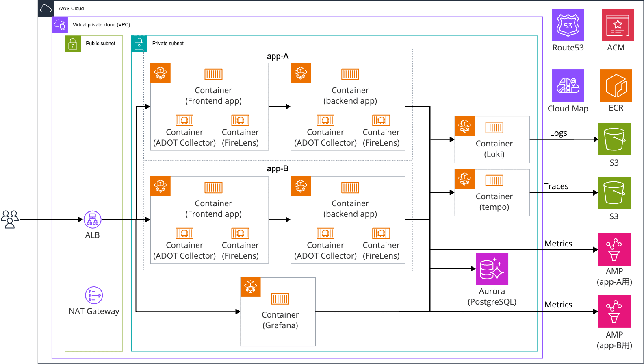Screen dimensions: 644x364
Task: Click ECS task icon on app-B backend box
Action: (301, 186)
